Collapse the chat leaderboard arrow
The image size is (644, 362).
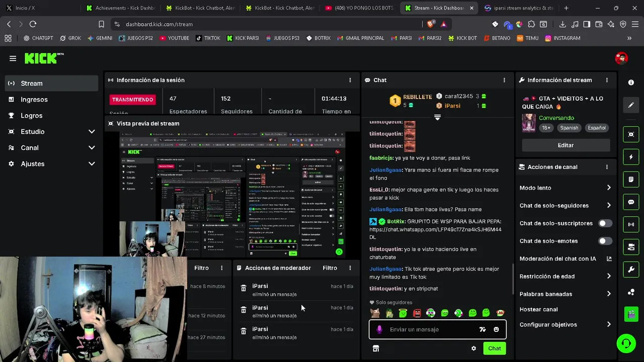point(437,117)
